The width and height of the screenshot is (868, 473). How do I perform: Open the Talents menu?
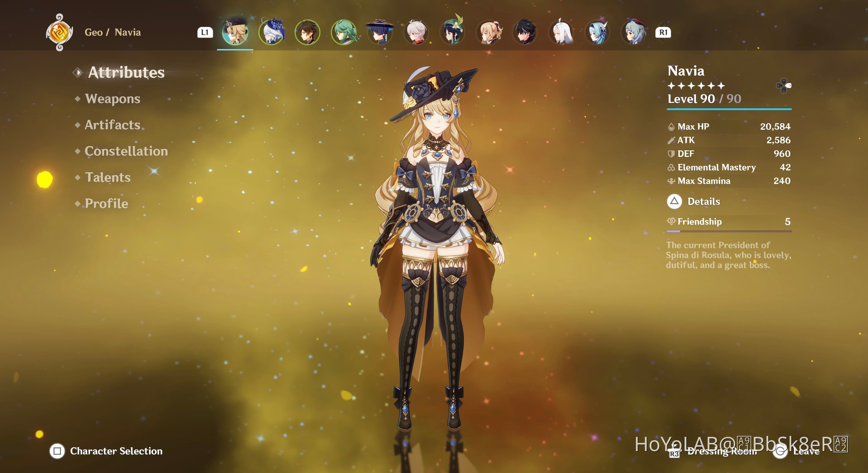(108, 177)
